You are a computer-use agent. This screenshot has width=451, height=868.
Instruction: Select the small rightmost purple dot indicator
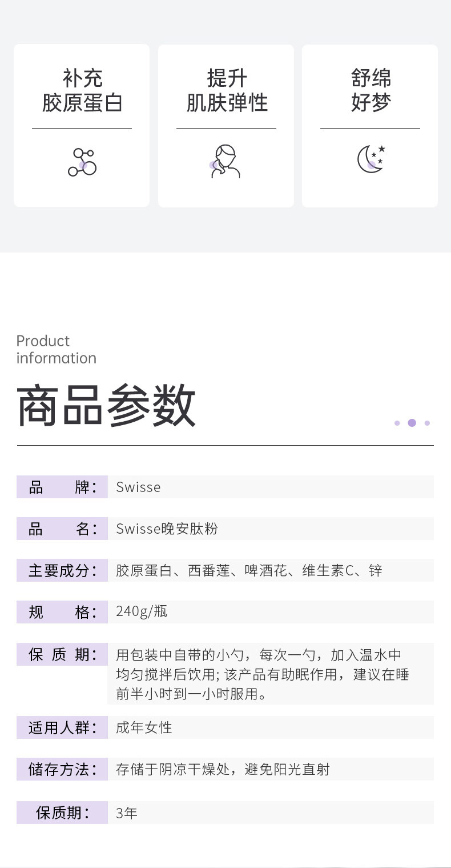pyautogui.click(x=427, y=423)
